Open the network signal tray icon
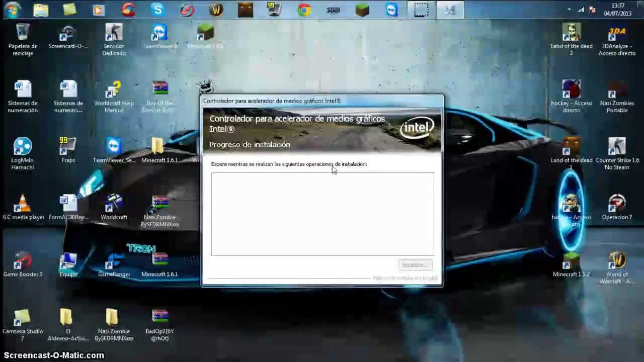 581,10
